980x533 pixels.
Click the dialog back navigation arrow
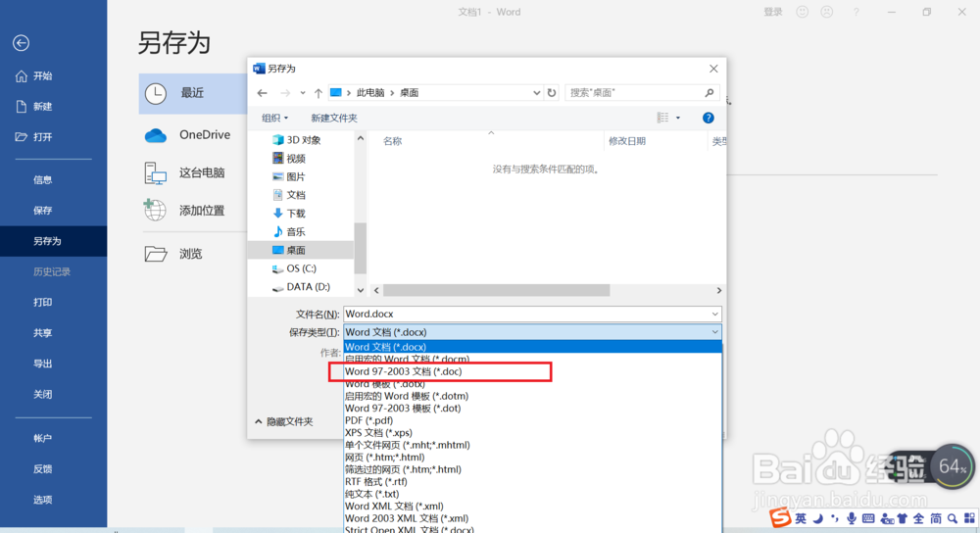point(263,93)
